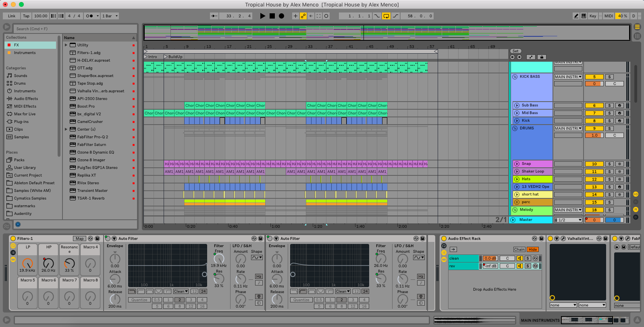Viewport: 644px width, 327px height.
Task: Select the low-pass filter type on first Auto Filter
Action: 132,291
